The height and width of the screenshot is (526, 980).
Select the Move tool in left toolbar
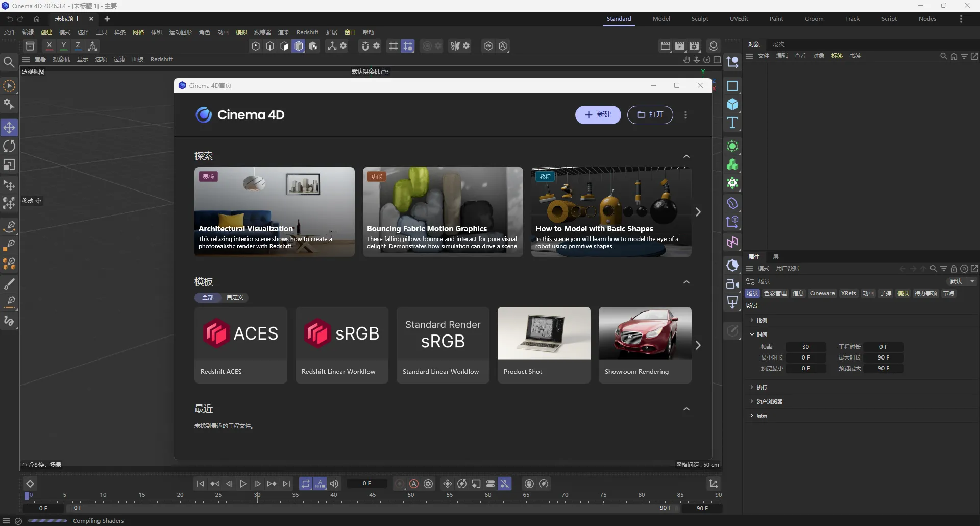click(9, 128)
